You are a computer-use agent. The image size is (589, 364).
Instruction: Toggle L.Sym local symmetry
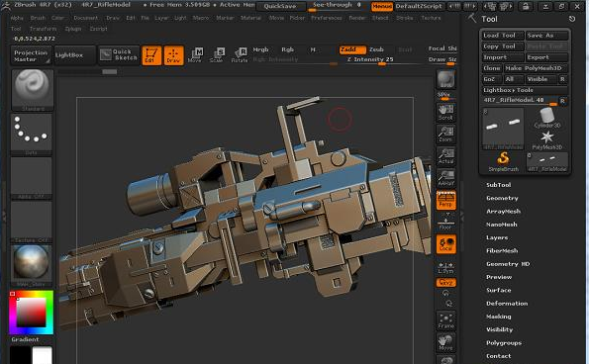pos(445,267)
